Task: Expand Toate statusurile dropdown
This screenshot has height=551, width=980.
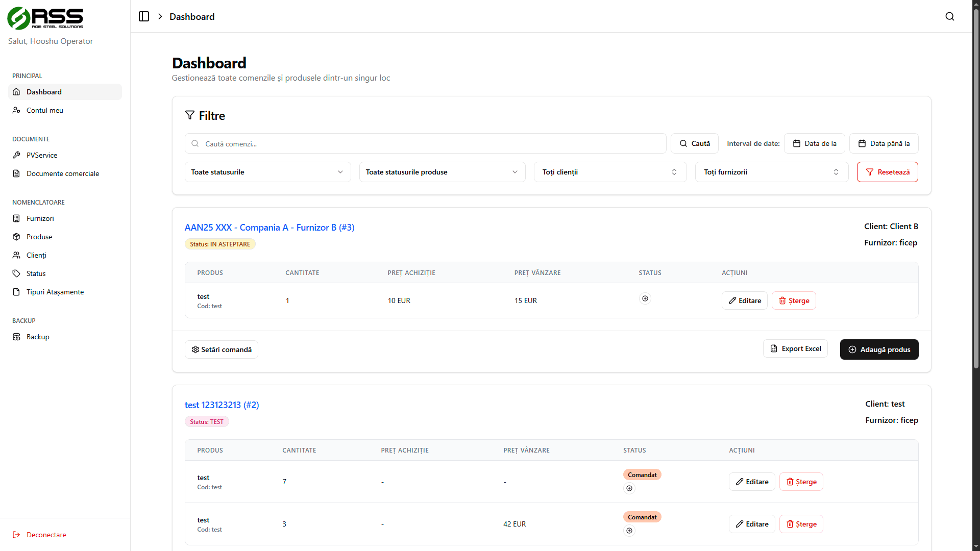Action: tap(267, 172)
